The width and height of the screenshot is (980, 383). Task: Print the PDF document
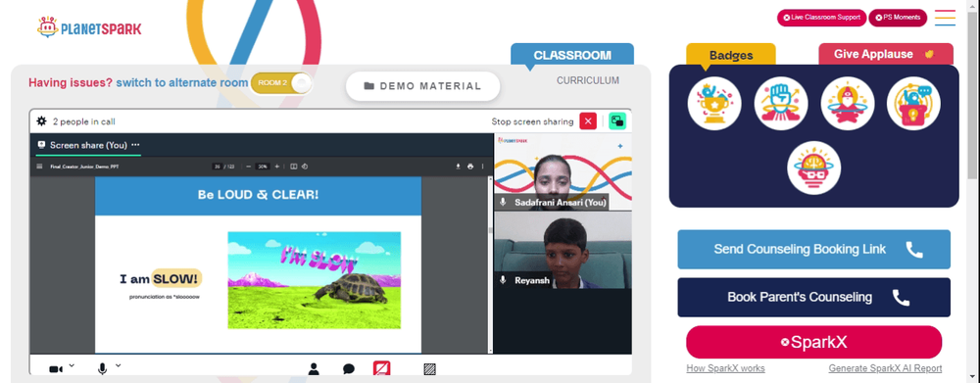point(470,167)
